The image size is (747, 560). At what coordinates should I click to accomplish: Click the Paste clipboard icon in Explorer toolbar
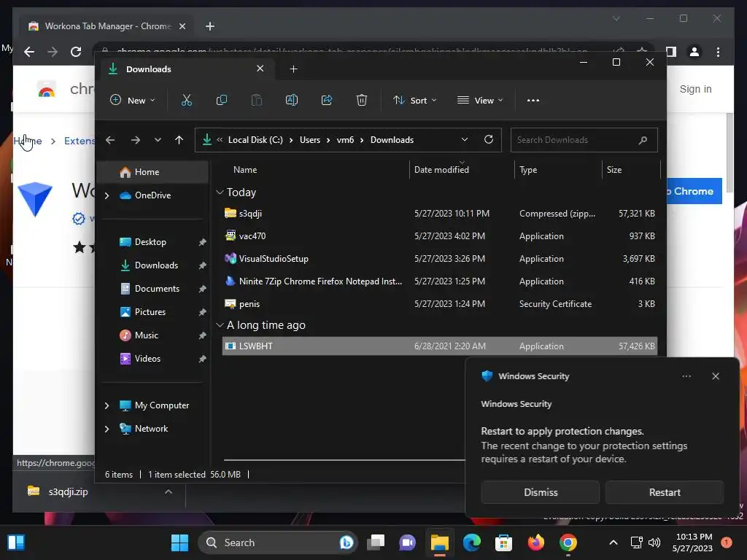(x=256, y=101)
